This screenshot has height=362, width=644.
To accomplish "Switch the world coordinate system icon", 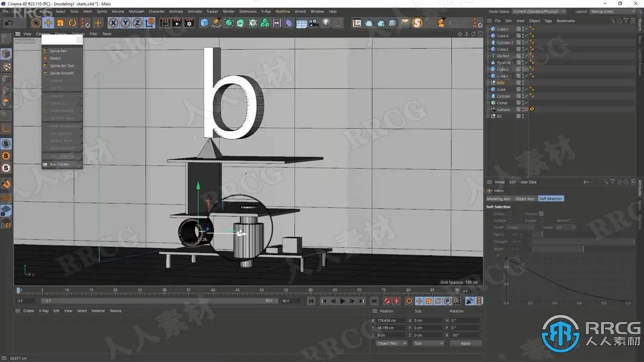I will 150,23.
